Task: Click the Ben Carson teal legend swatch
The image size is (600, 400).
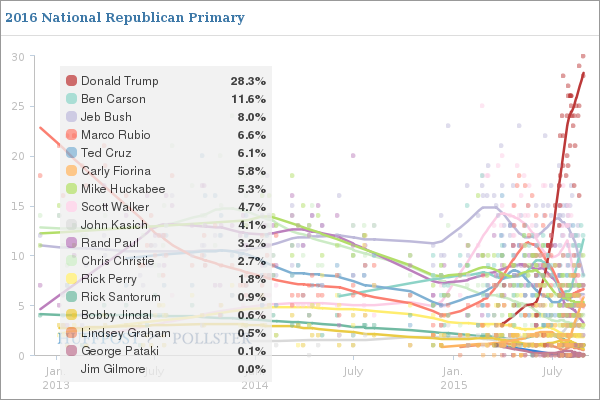Action: (x=72, y=99)
